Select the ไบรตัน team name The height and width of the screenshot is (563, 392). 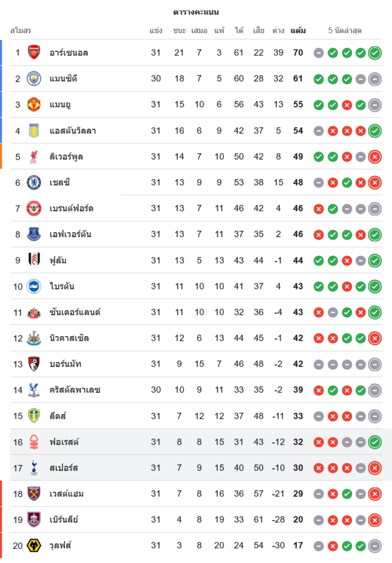[x=62, y=286]
